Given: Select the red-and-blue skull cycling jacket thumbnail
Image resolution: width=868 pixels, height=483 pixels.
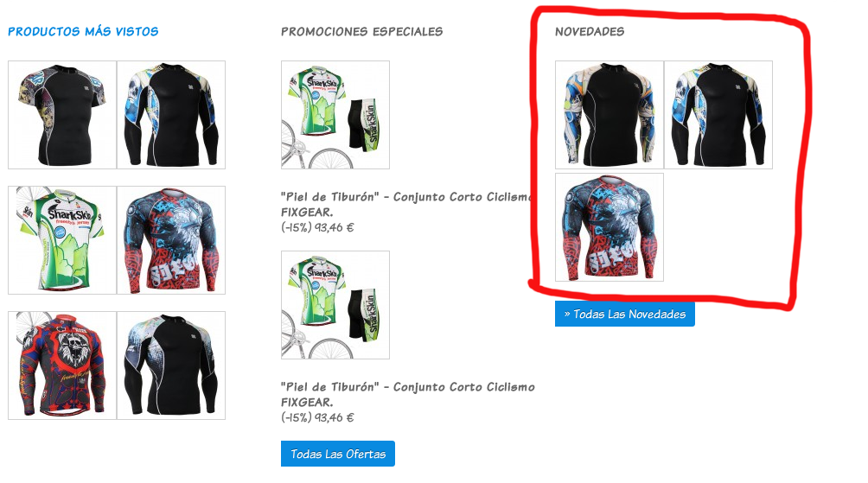Looking at the screenshot, I should [62, 365].
